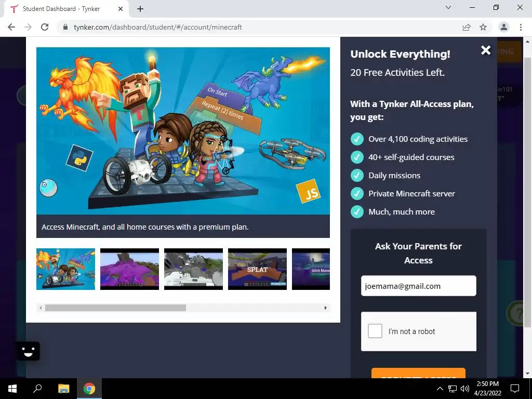Select the first cartoon characters thumbnail
The height and width of the screenshot is (399, 532).
(65, 269)
